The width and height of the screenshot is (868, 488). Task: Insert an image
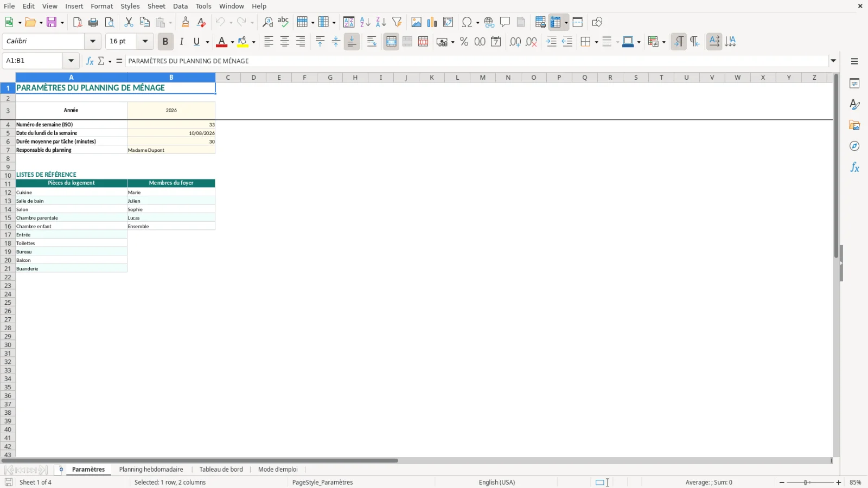[416, 22]
